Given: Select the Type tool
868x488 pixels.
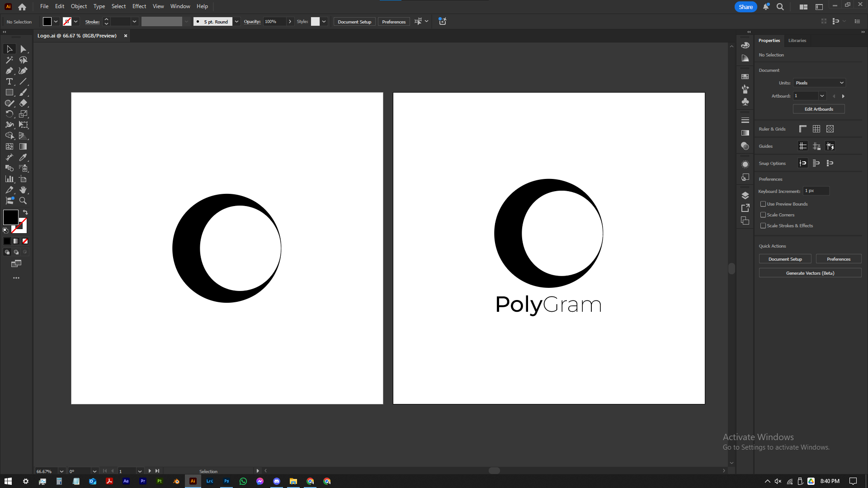Looking at the screenshot, I should [9, 81].
